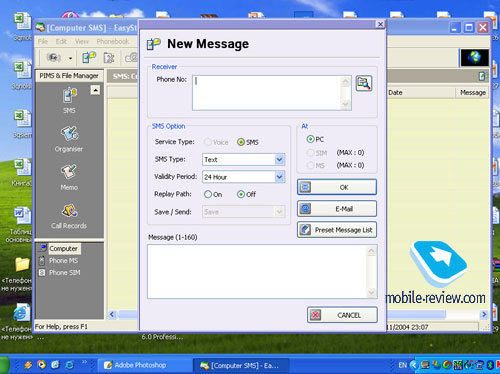Expand the Validity Period dropdown

click(x=279, y=177)
